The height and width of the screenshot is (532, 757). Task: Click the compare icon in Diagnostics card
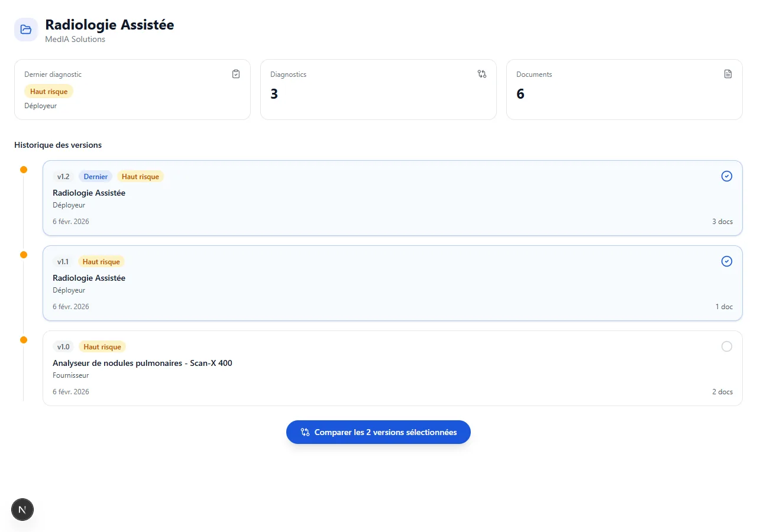click(x=482, y=74)
